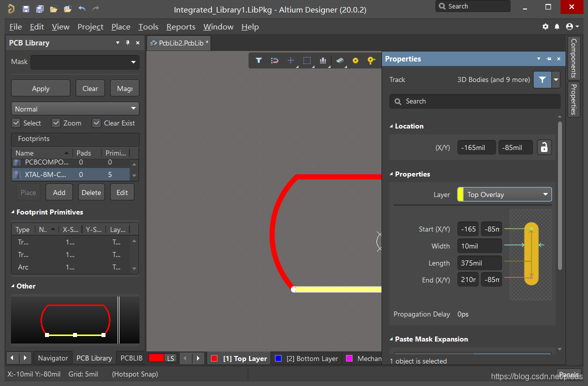The width and height of the screenshot is (588, 386).
Task: Click the align objects chart icon
Action: [323, 60]
